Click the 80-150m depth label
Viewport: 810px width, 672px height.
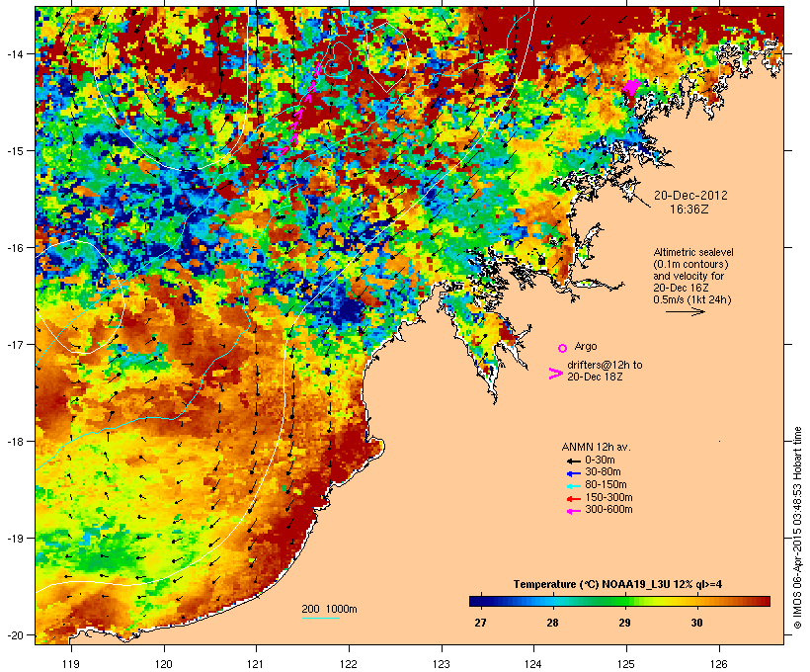(x=606, y=485)
